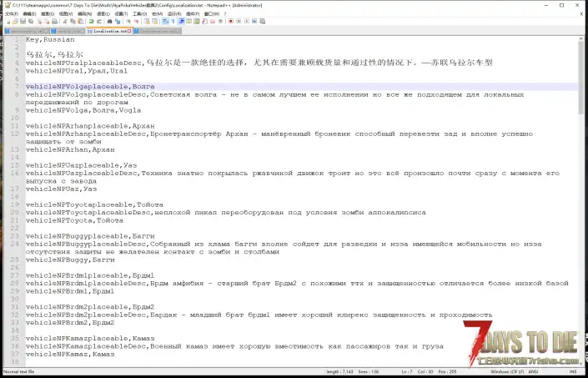
Task: Click the Zoom Out toolbar icon
Action: tap(136, 22)
